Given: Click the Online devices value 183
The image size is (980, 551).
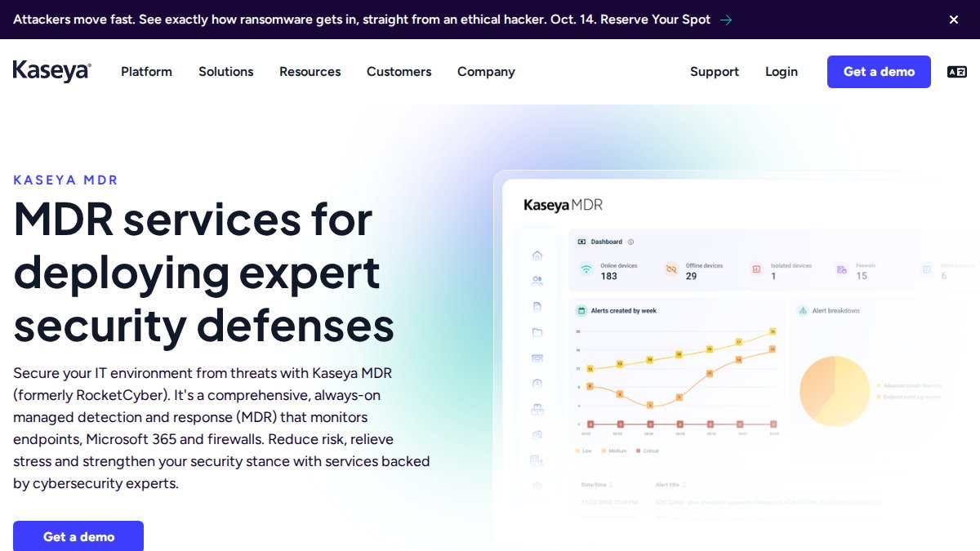Looking at the screenshot, I should [x=609, y=276].
